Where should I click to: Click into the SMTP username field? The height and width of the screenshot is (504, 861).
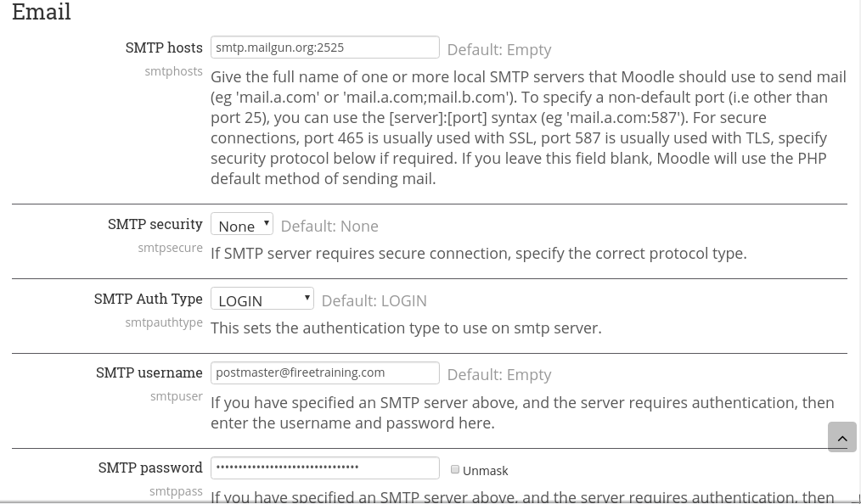[324, 372]
